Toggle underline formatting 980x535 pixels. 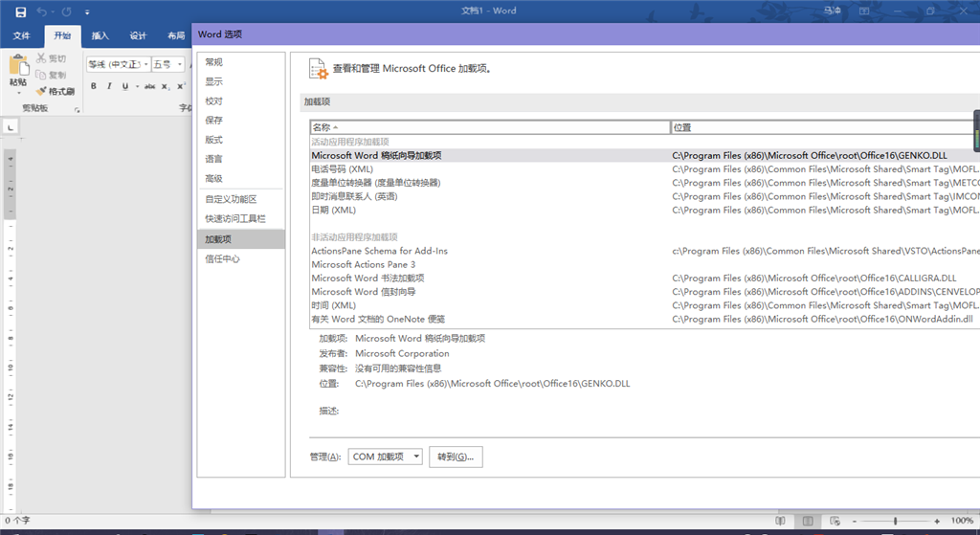pos(125,86)
